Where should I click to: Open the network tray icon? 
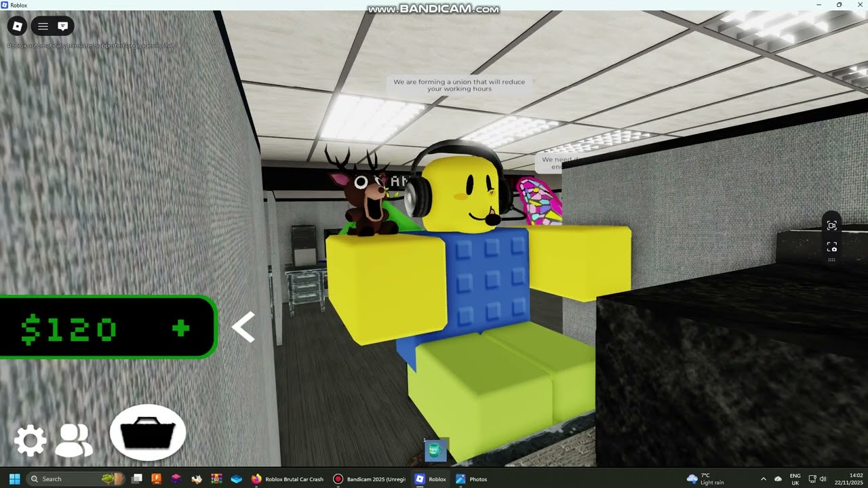(812, 479)
